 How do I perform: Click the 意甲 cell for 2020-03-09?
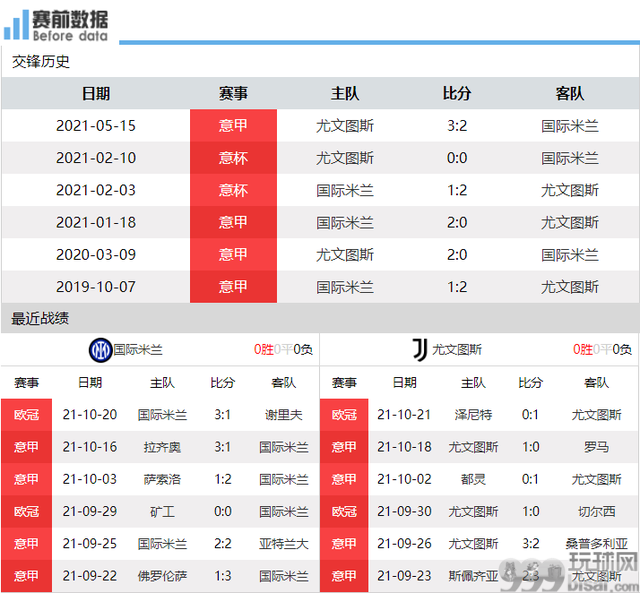(233, 254)
